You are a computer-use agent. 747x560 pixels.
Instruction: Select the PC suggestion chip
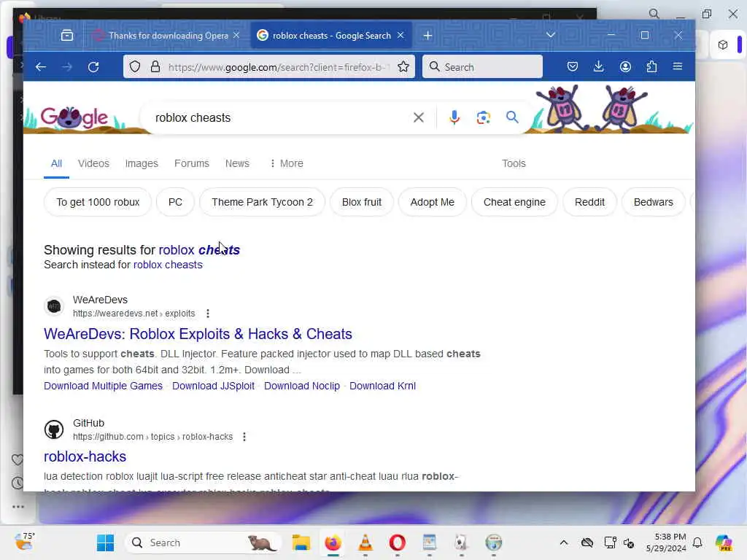click(175, 202)
